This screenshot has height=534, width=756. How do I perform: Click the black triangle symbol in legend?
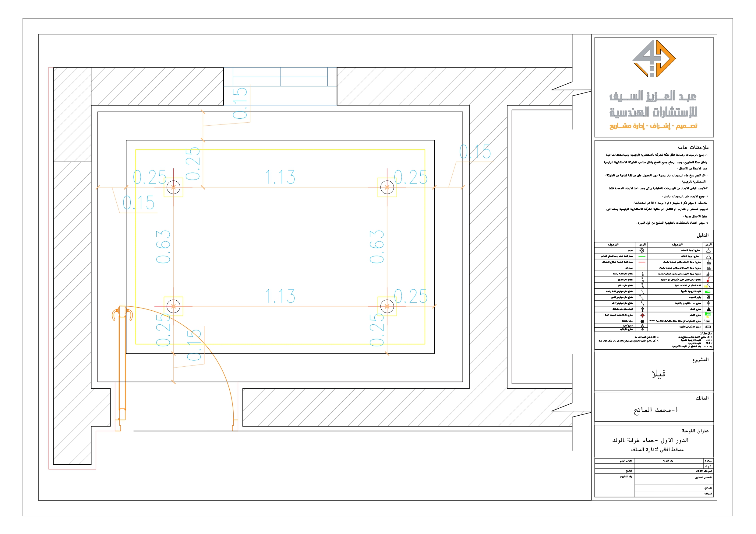(708, 309)
